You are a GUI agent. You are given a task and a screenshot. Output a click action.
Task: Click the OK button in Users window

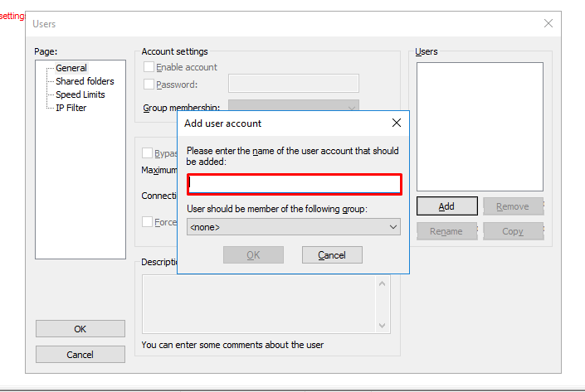pyautogui.click(x=80, y=329)
